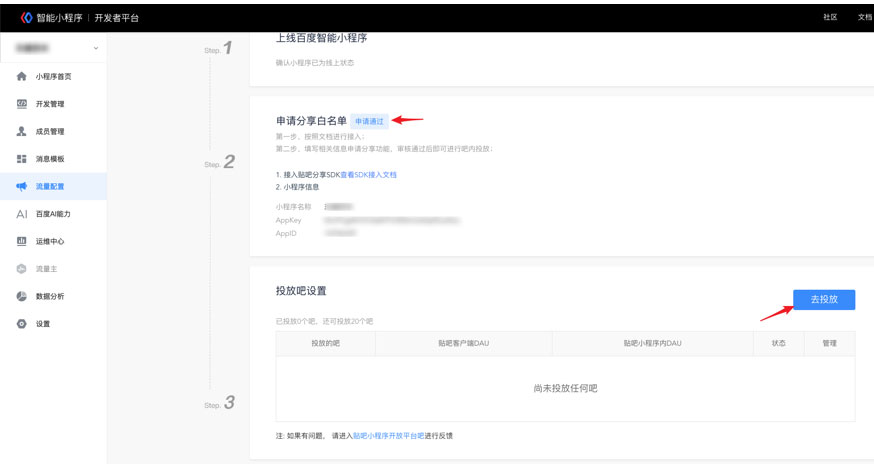Open the 设置 gear icon
The image size is (874, 464).
21,324
